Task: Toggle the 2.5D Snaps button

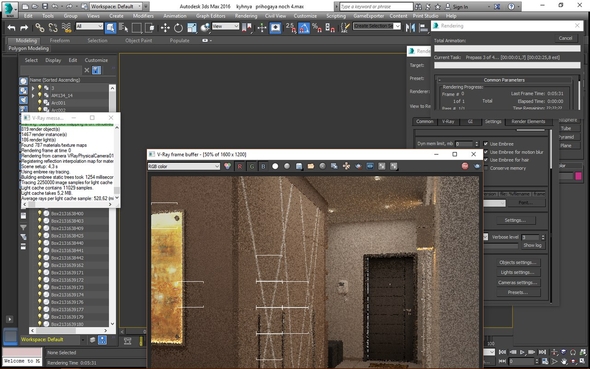Action: [290, 27]
